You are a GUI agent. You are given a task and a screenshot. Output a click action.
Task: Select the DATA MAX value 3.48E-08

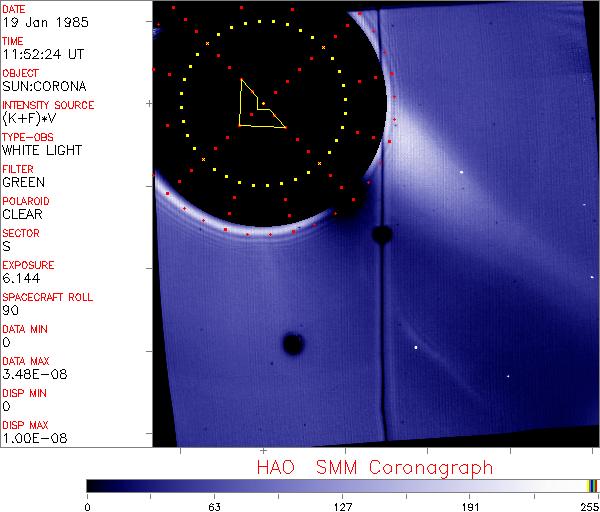tap(30, 374)
